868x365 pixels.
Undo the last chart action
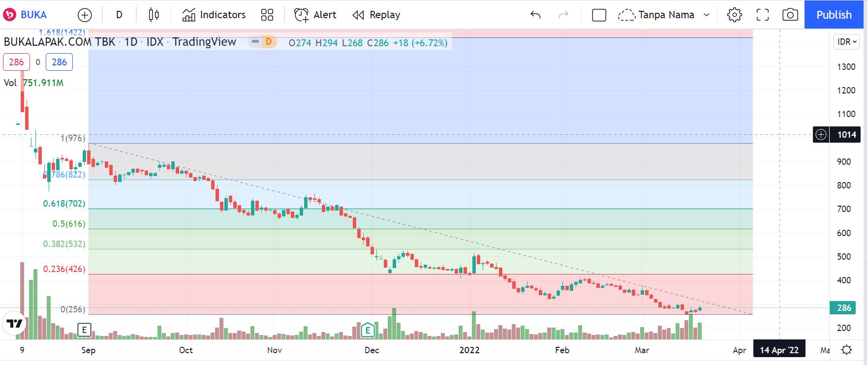pyautogui.click(x=535, y=15)
